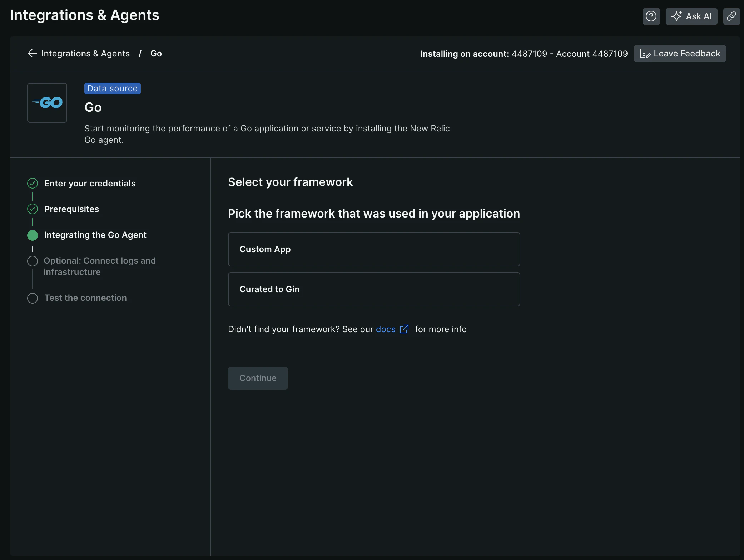The image size is (744, 560).
Task: Open the Test the connection step
Action: pos(85,298)
